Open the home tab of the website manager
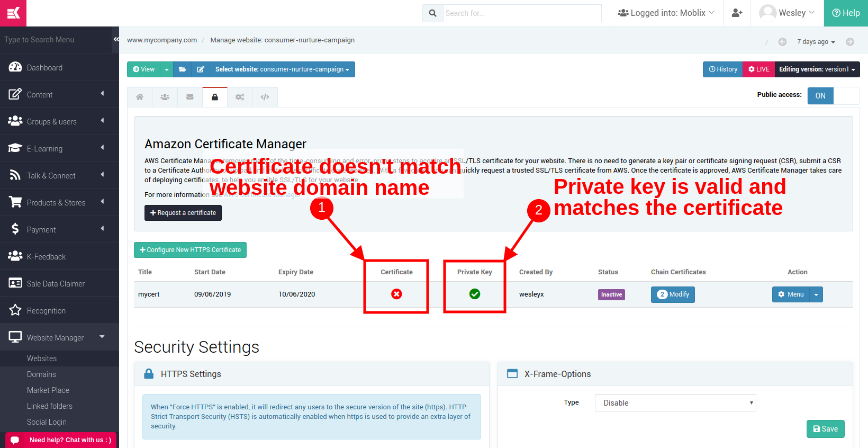Screen dimensions: 868x448 pyautogui.click(x=140, y=97)
